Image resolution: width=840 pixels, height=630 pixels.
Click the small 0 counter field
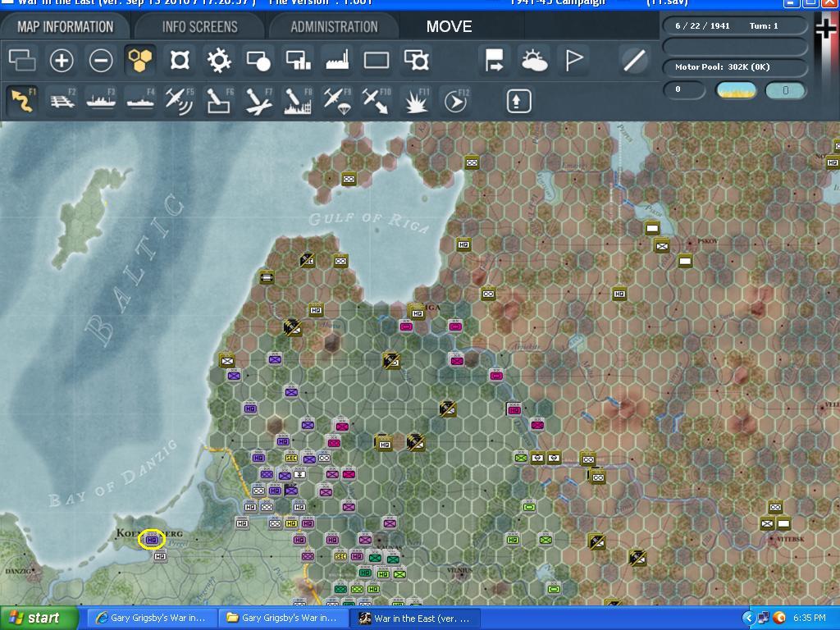point(684,89)
